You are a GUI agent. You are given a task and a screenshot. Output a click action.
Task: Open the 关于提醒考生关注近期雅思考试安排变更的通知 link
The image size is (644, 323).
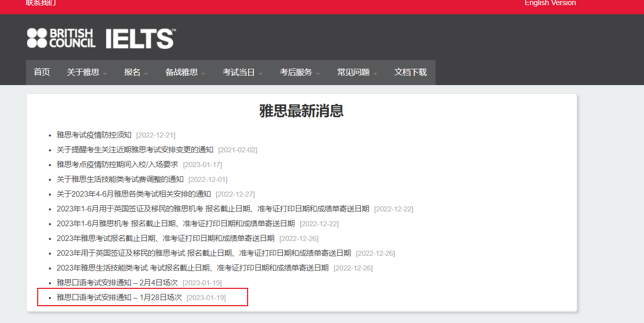135,150
